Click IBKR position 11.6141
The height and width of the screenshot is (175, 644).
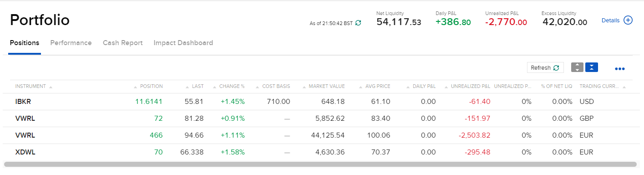[149, 102]
